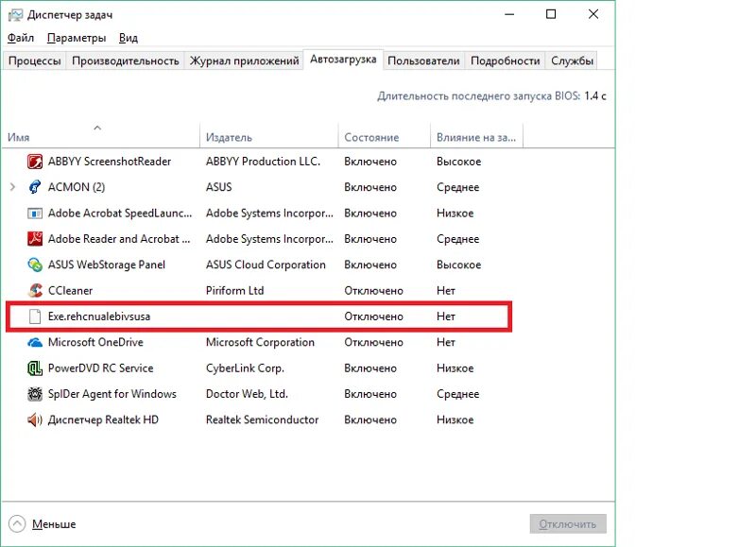
Task: Click Отключено status in Microsoft OneDrive row
Action: click(x=373, y=342)
